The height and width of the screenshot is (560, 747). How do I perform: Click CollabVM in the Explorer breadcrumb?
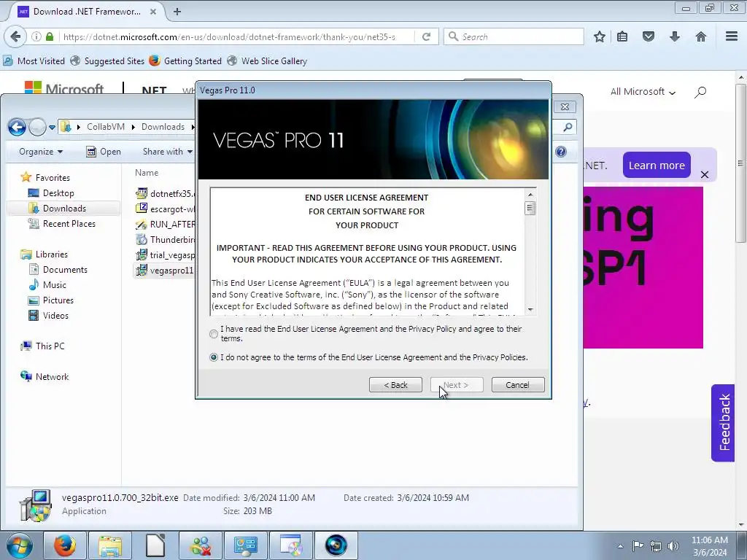click(x=106, y=127)
